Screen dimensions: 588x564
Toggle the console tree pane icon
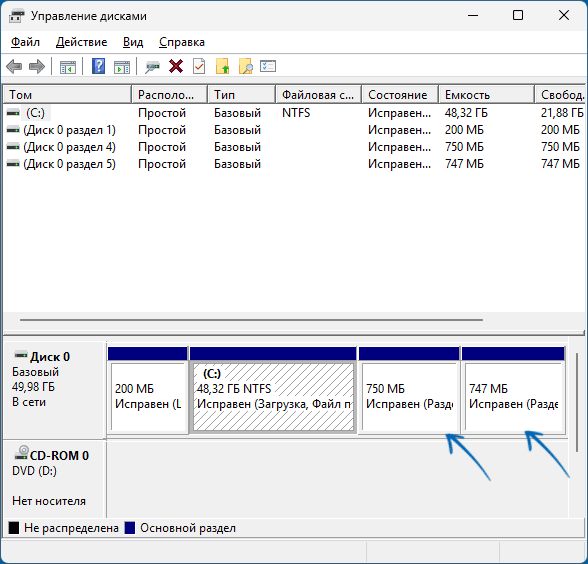pos(68,67)
